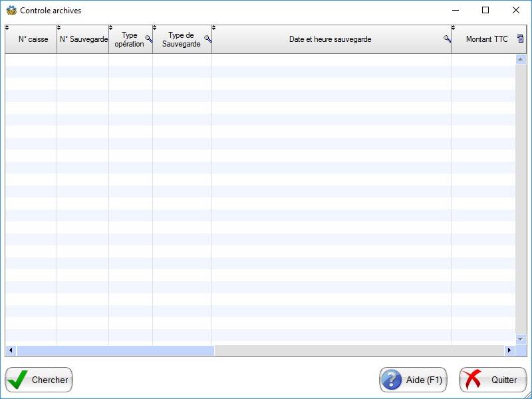Viewport: 532px width, 399px height.
Task: Open help with the Aide (F1) button
Action: (x=413, y=380)
